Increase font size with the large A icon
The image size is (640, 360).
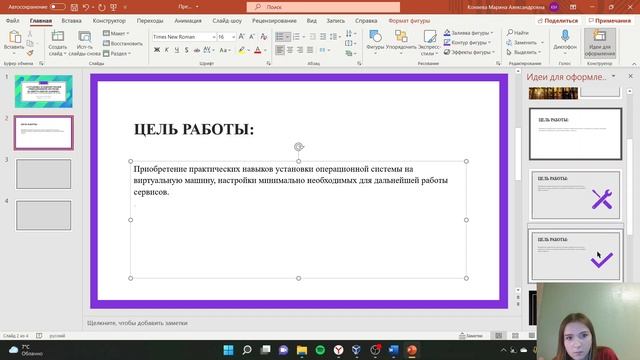coord(242,37)
